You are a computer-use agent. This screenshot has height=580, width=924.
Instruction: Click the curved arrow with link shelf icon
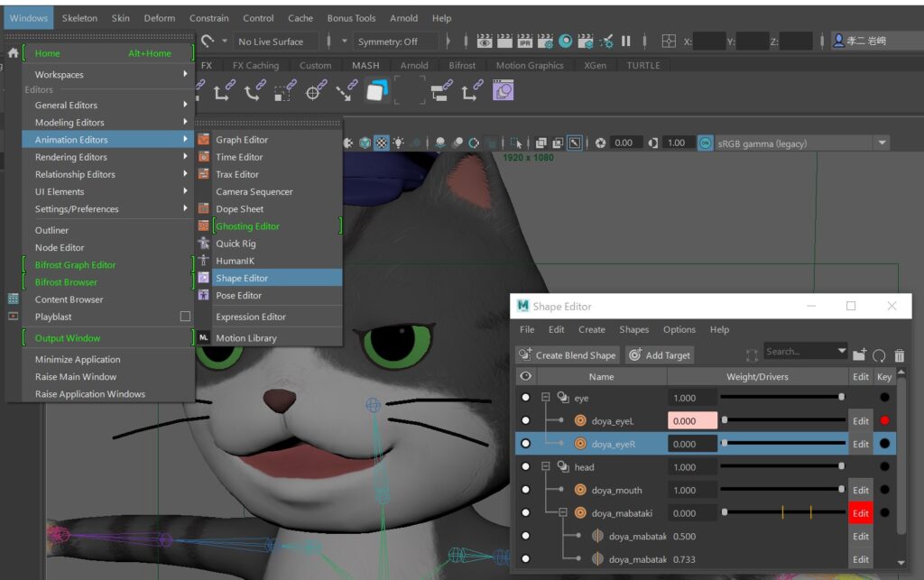point(254,91)
